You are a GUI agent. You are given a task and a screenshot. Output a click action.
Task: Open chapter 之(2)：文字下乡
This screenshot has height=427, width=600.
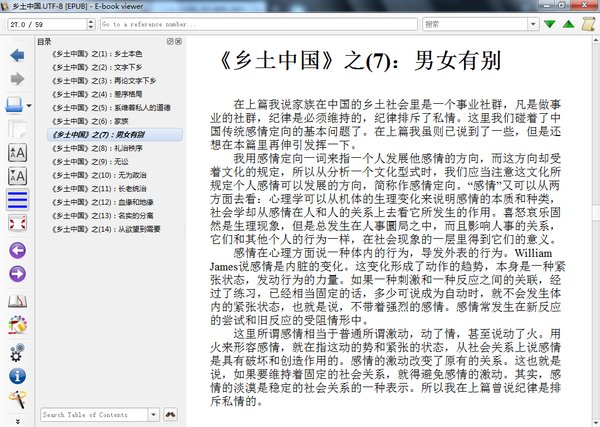(x=97, y=67)
